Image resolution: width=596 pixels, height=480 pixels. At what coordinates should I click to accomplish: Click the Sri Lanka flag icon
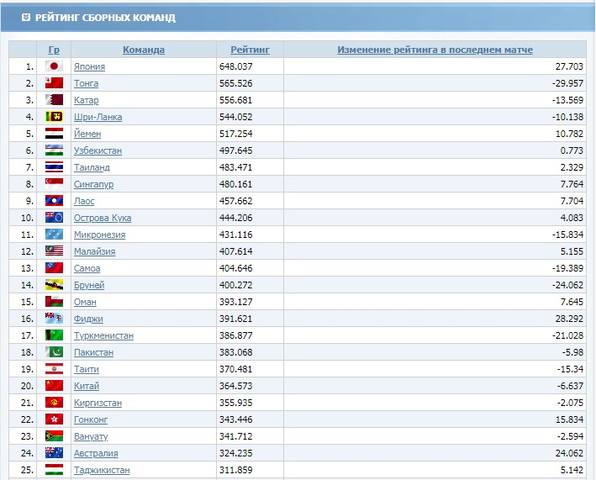click(x=54, y=117)
